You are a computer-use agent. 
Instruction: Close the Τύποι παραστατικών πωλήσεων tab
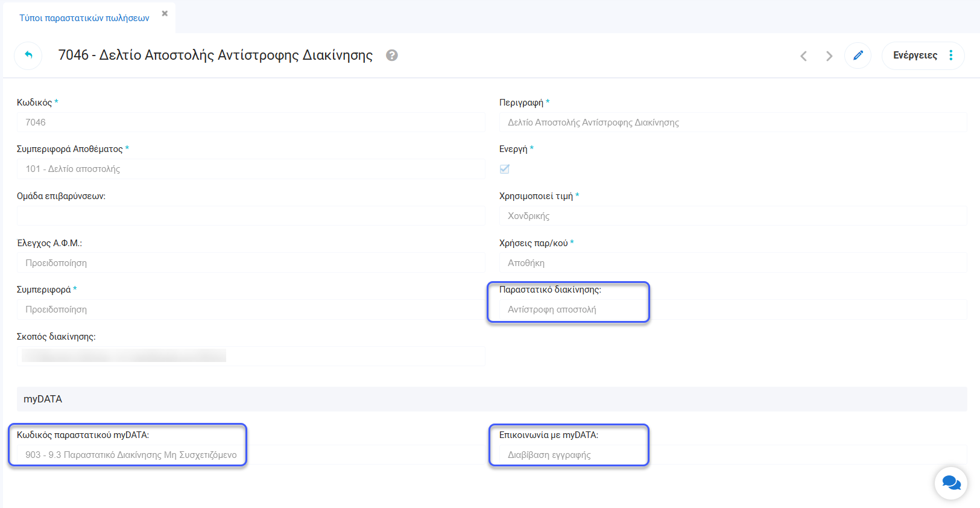coord(165,13)
